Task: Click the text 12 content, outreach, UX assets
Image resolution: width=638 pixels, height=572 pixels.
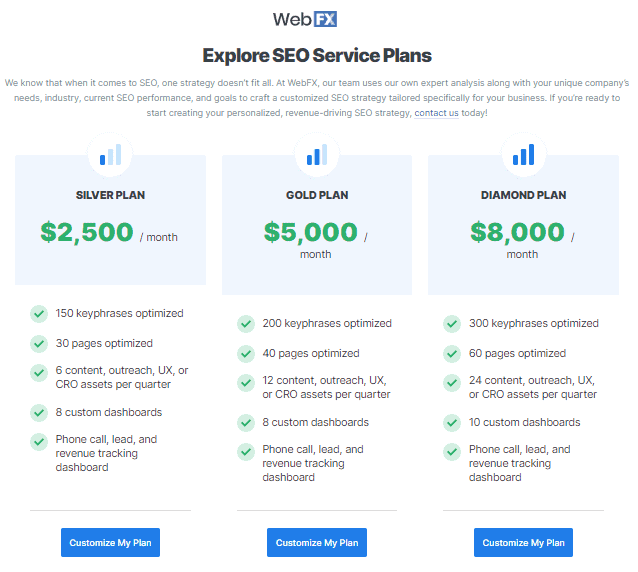Action: coord(326,388)
